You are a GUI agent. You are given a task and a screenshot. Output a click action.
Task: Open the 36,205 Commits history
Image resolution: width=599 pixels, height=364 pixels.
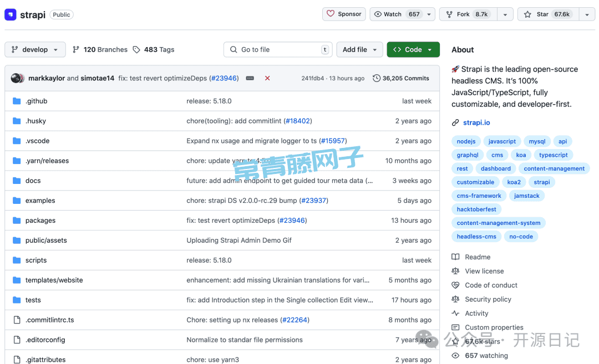tap(401, 78)
